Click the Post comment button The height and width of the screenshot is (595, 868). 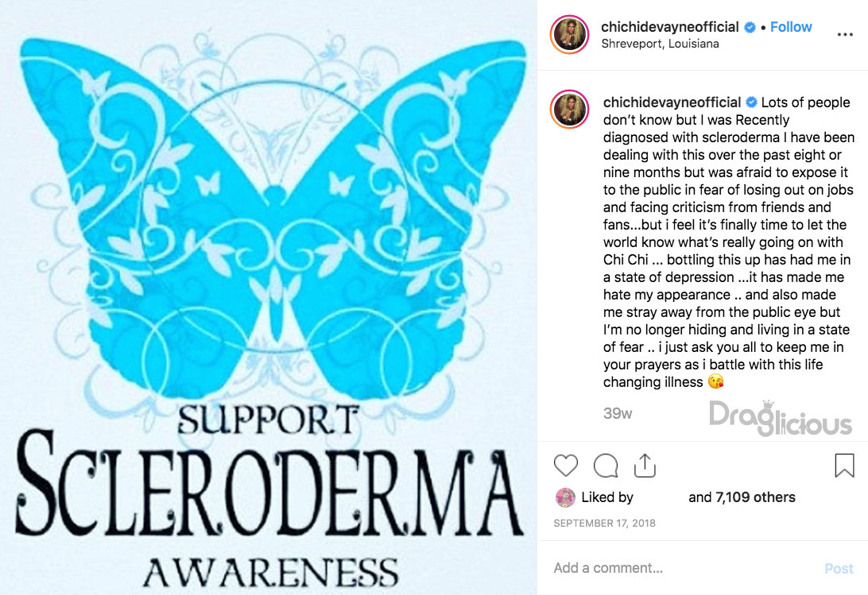[839, 569]
